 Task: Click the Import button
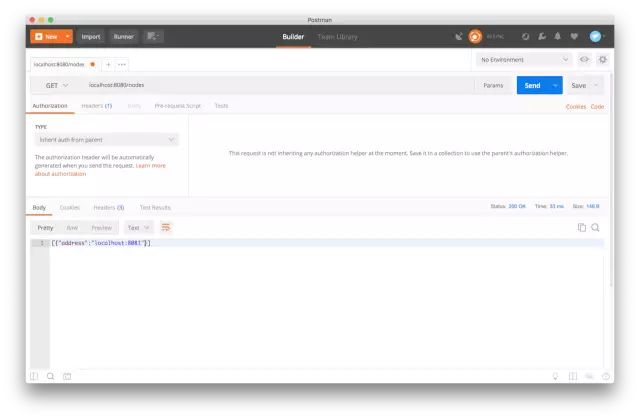tap(91, 37)
